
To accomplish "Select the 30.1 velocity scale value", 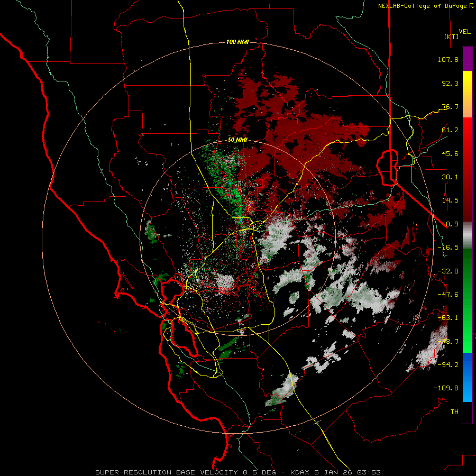I will tap(450, 177).
